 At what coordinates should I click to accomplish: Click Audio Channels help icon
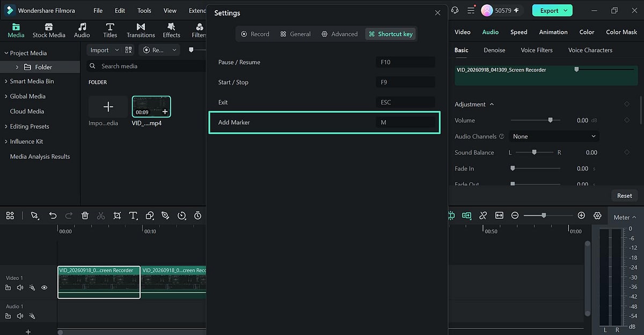point(502,137)
